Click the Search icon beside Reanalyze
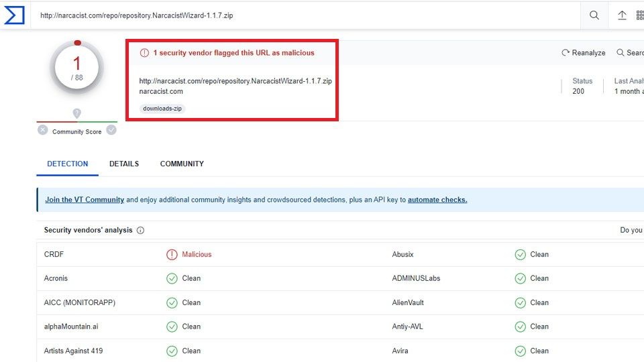Image resolution: width=644 pixels, height=362 pixels. click(620, 52)
